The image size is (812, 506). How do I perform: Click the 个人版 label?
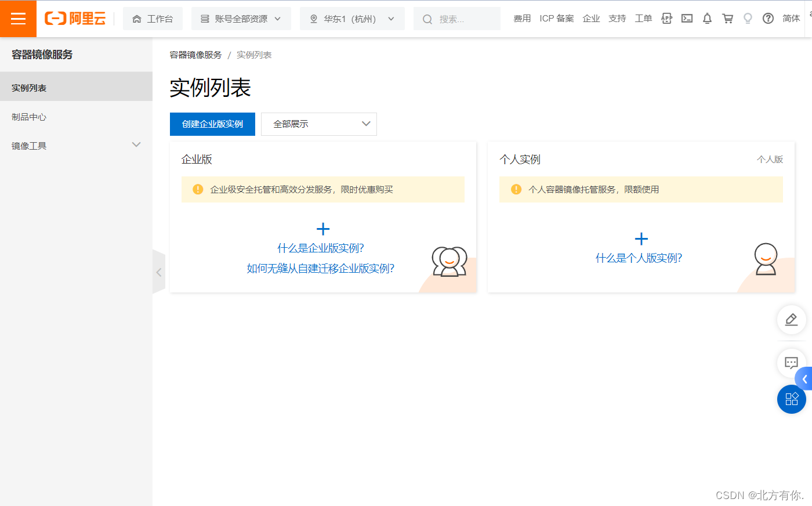pos(770,160)
